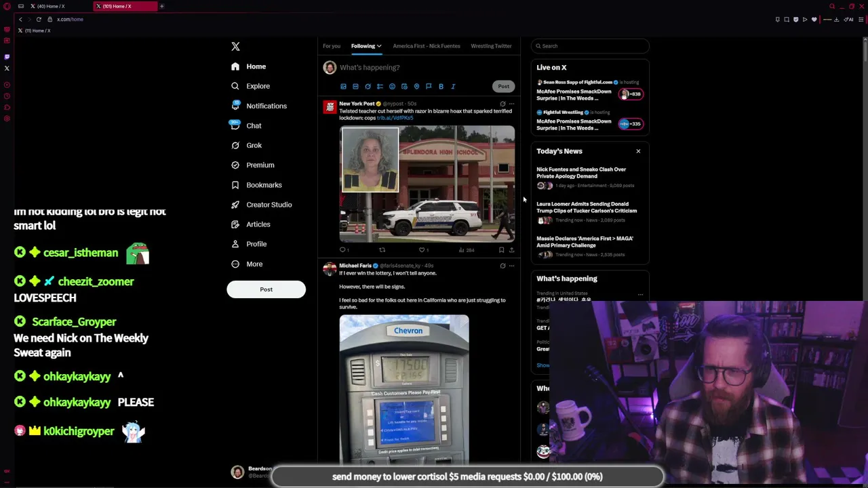This screenshot has height=488, width=868.
Task: Switch to Wrestling Twitter tab
Action: 491,46
